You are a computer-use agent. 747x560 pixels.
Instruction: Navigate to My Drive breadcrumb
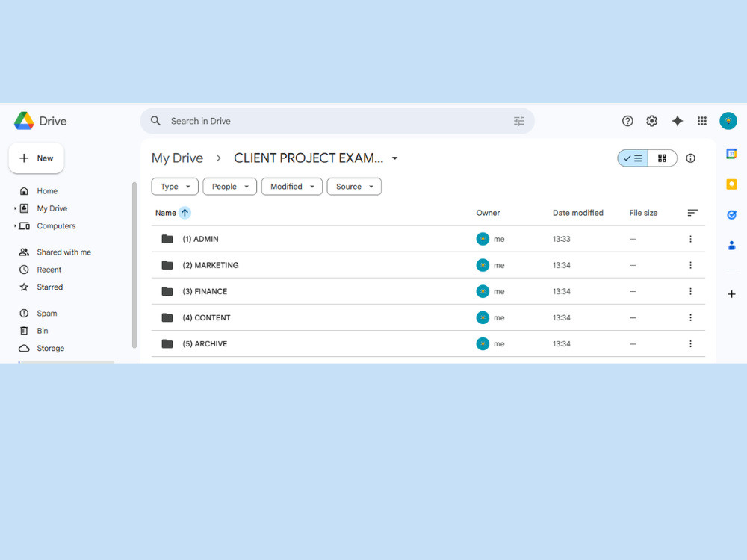[177, 158]
